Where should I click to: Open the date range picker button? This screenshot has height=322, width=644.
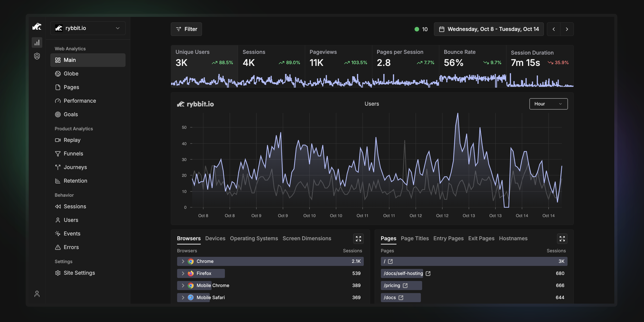489,29
